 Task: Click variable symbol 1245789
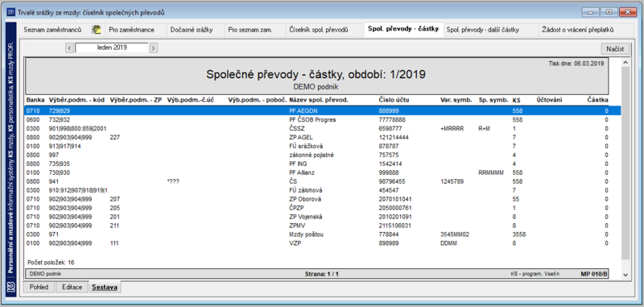tap(452, 181)
